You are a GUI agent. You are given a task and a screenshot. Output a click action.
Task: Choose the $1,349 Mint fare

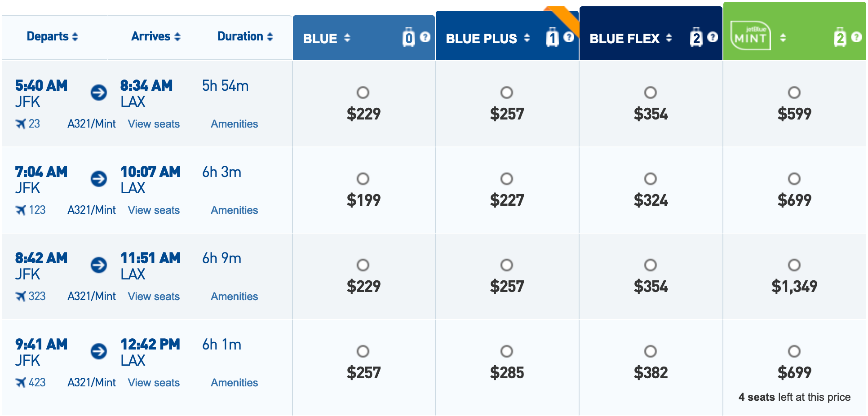(x=794, y=265)
